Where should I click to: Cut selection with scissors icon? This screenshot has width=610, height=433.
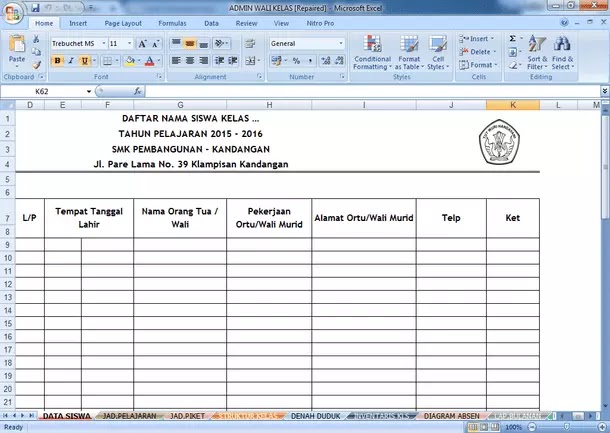36,39
